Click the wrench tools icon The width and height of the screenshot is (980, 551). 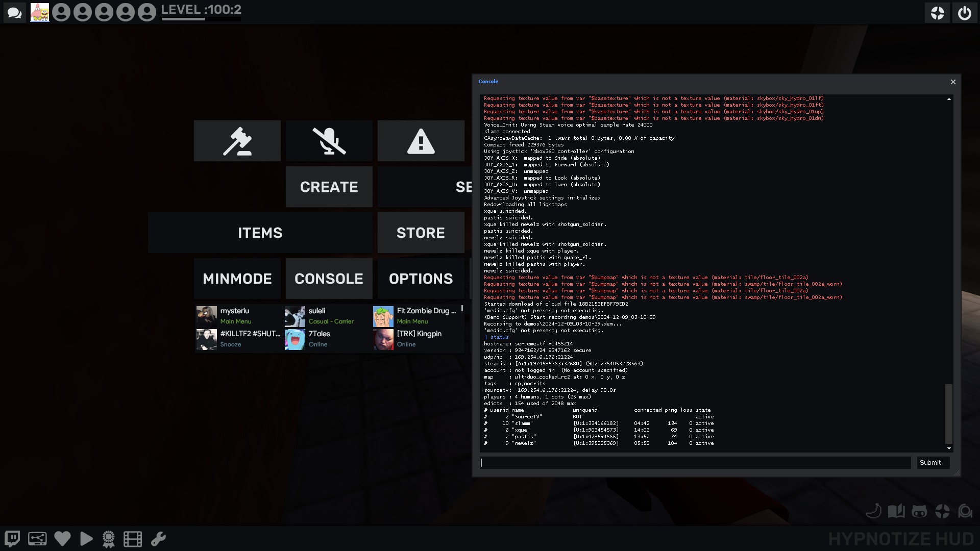(158, 539)
